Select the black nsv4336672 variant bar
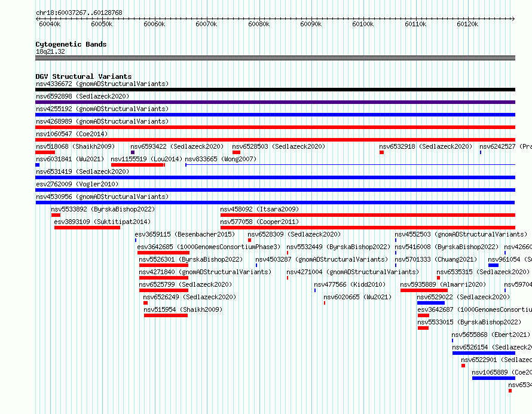The image size is (532, 414). (275, 90)
